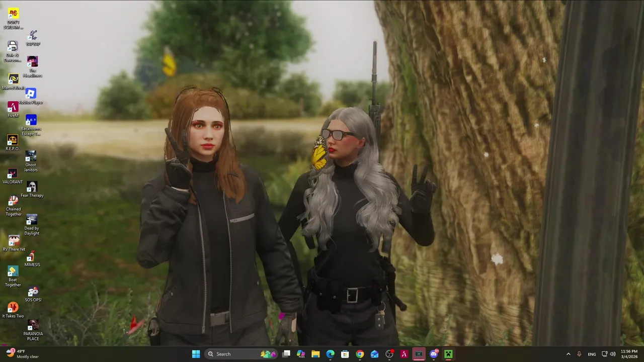Open Outlook from the taskbar
644x362 pixels.
[374, 354]
